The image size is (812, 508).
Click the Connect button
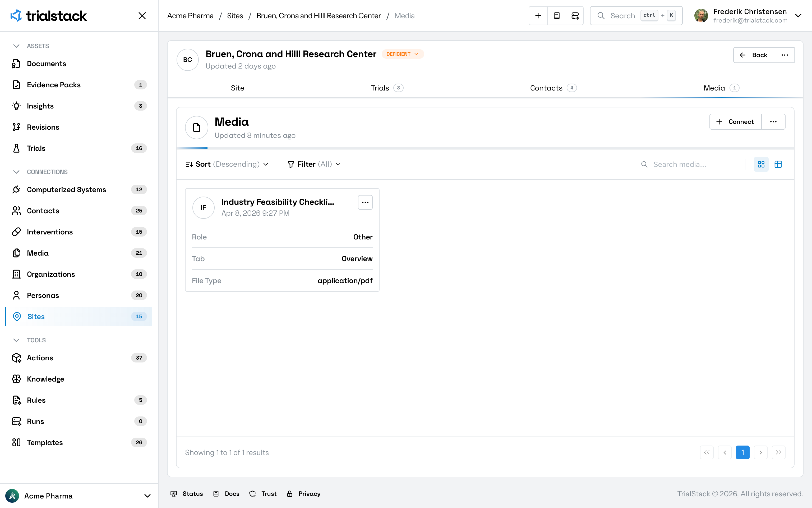tap(735, 122)
